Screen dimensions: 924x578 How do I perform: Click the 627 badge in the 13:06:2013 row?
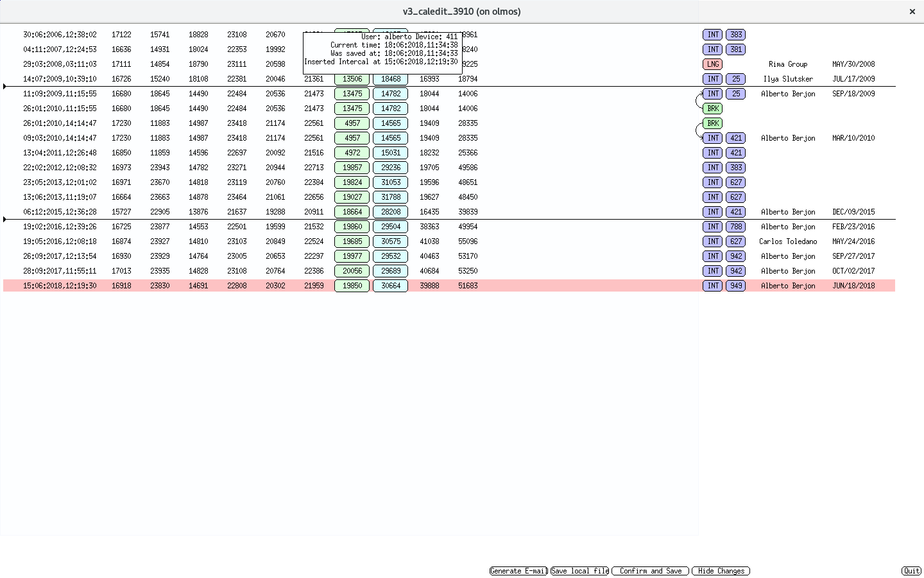[735, 197]
